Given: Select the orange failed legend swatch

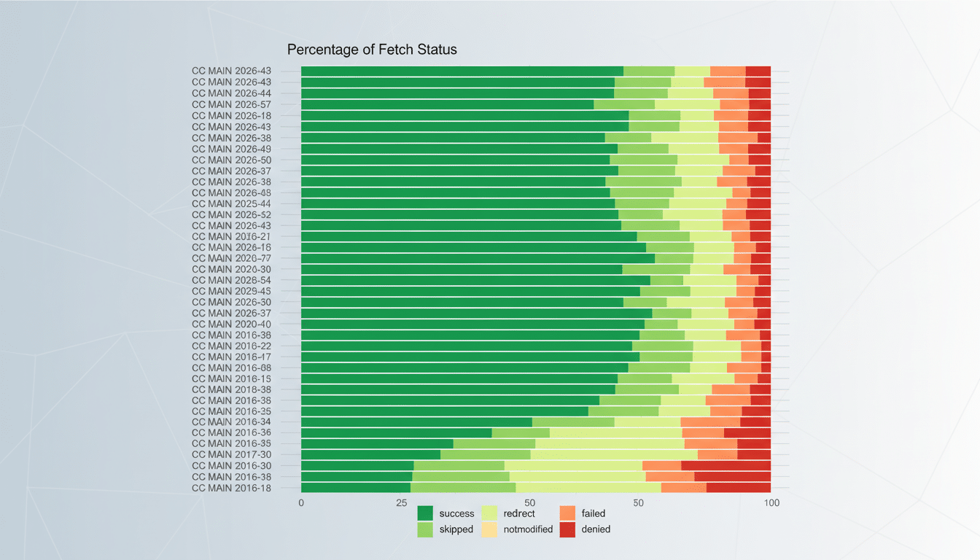Looking at the screenshot, I should [x=567, y=513].
